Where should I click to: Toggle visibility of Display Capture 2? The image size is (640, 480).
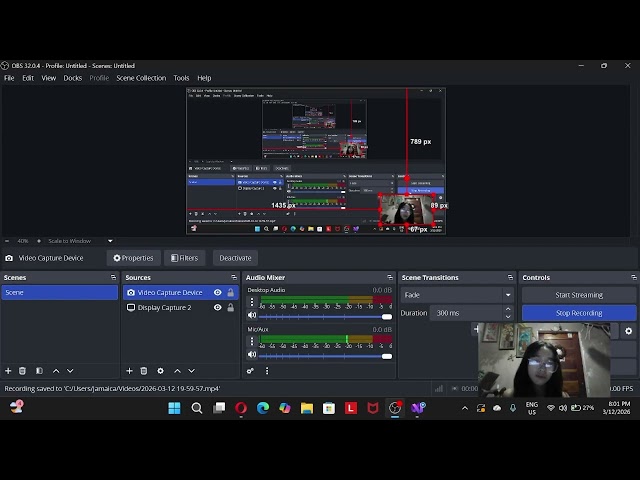[x=218, y=308]
